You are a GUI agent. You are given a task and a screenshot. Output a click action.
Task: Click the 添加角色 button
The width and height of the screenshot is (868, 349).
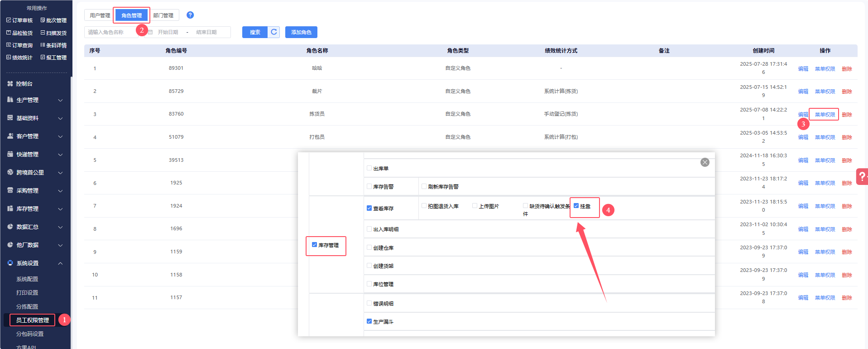click(301, 32)
